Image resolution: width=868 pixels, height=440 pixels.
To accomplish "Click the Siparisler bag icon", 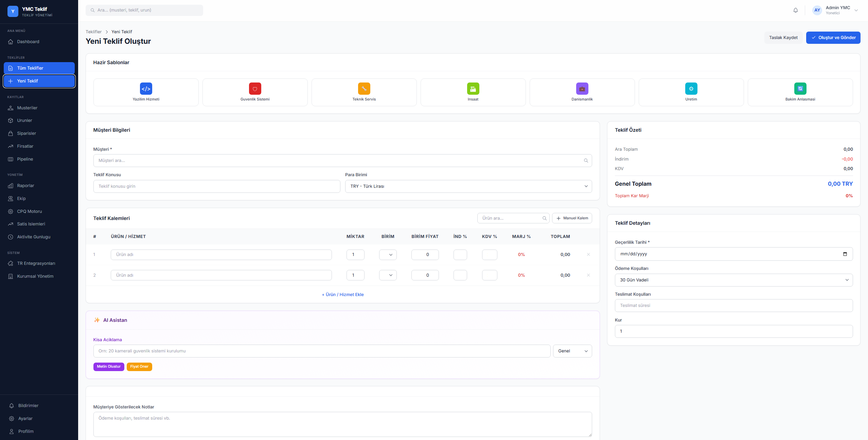I will click(x=11, y=133).
